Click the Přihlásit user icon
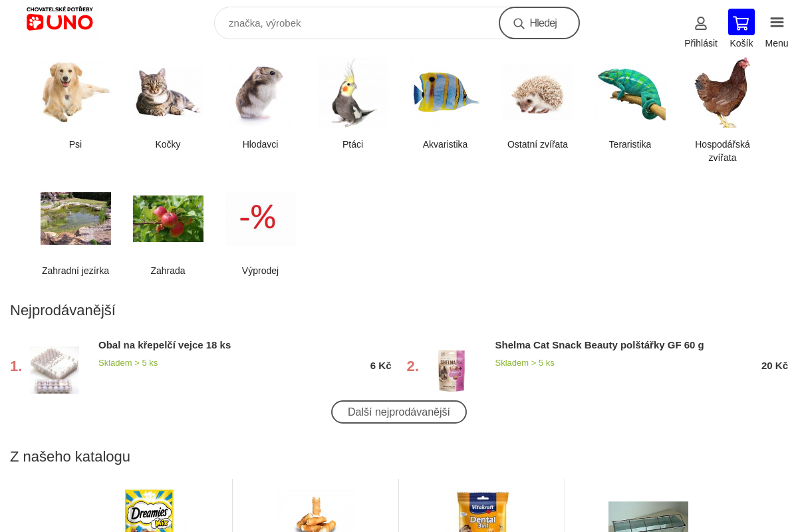This screenshot has height=532, width=798. 701,23
